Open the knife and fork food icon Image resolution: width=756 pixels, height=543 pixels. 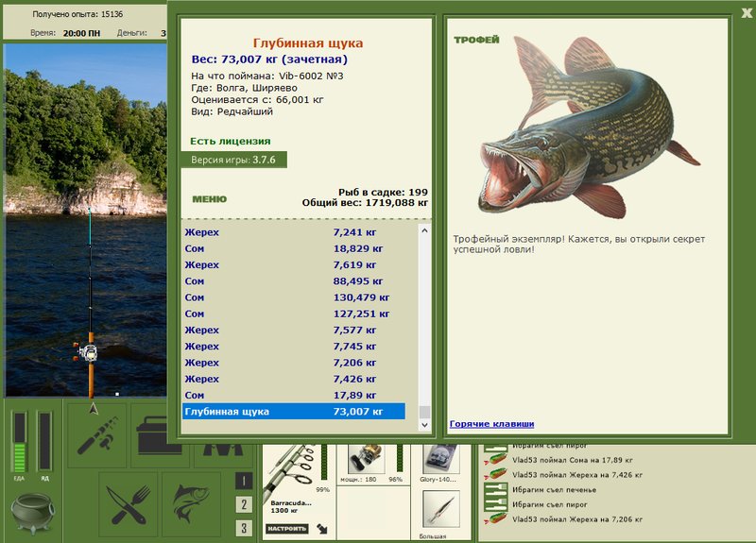(129, 504)
